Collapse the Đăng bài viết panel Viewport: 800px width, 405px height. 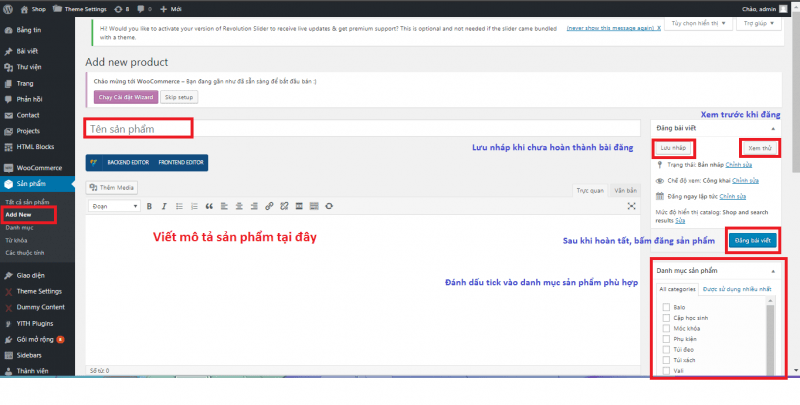click(771, 128)
